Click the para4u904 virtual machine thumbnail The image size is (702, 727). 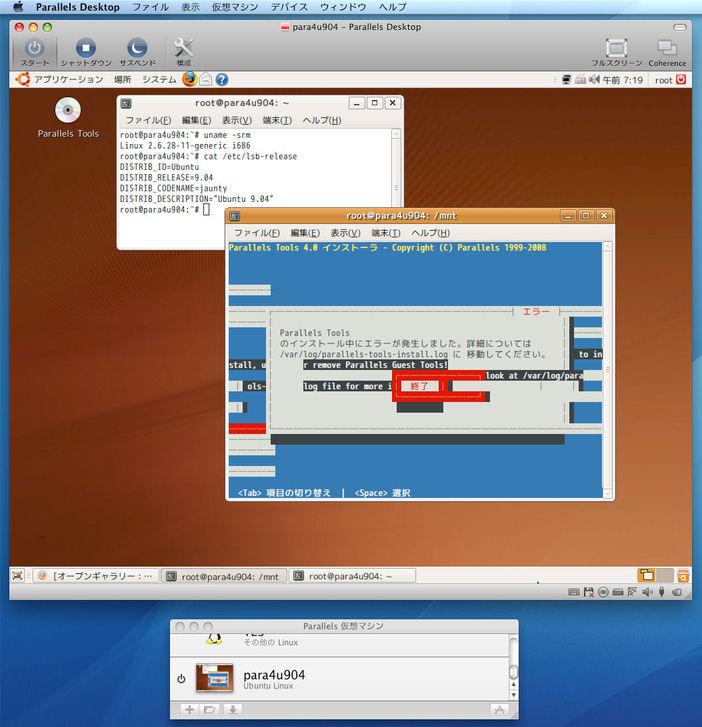click(215, 678)
